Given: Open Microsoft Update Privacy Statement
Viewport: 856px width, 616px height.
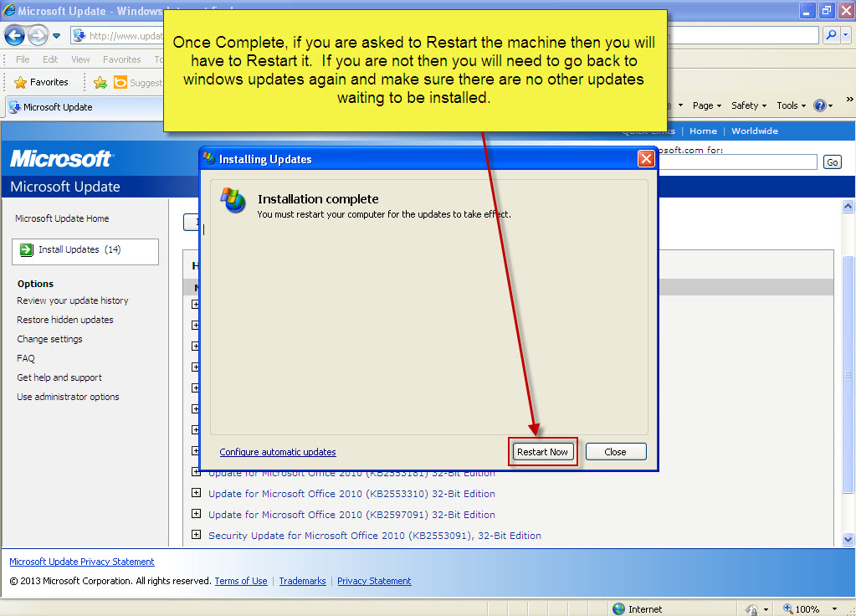Looking at the screenshot, I should click(x=82, y=562).
